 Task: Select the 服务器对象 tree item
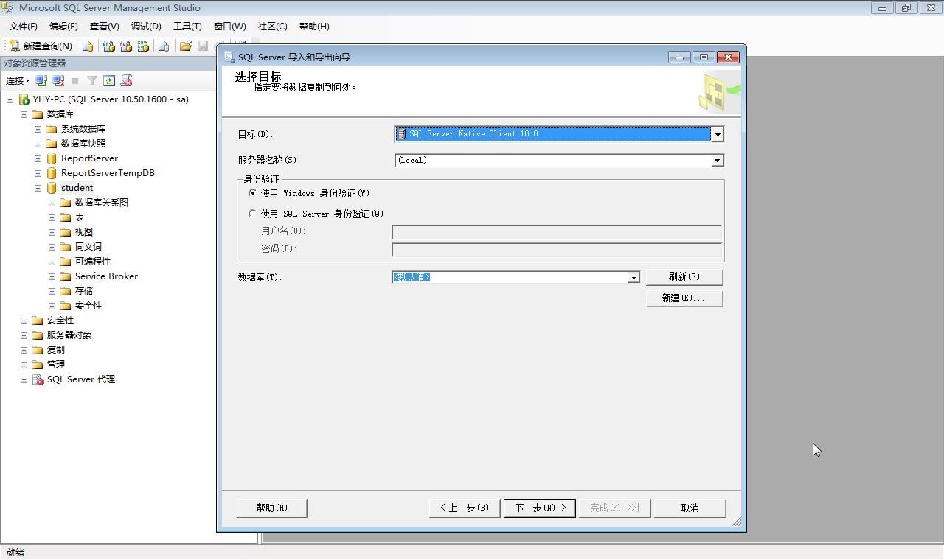[x=69, y=335]
